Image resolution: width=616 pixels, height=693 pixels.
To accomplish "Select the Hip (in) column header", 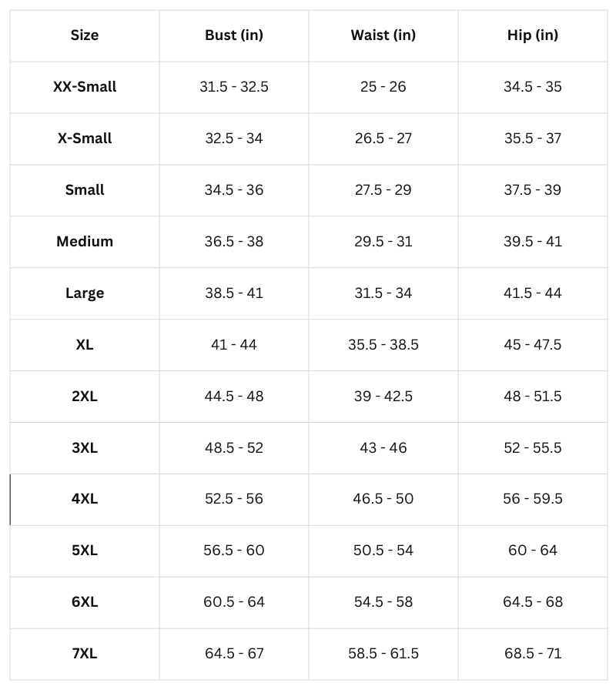I will coord(533,35).
